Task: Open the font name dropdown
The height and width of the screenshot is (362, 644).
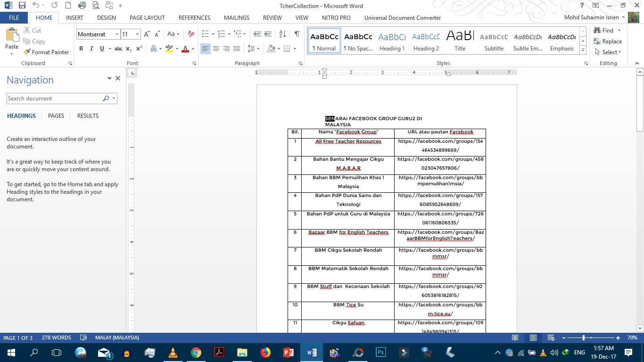Action: (x=117, y=34)
